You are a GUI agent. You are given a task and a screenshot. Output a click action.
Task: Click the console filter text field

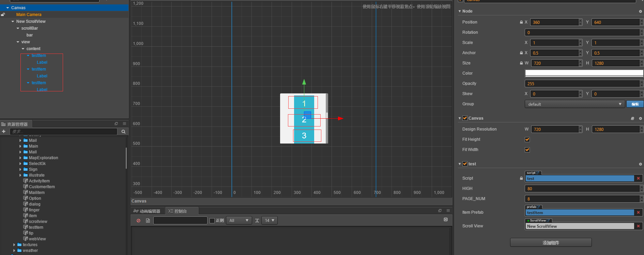180,221
